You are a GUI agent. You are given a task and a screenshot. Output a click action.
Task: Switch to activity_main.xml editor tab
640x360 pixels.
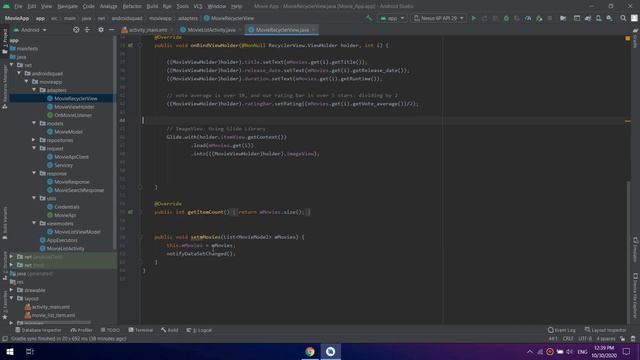click(147, 30)
